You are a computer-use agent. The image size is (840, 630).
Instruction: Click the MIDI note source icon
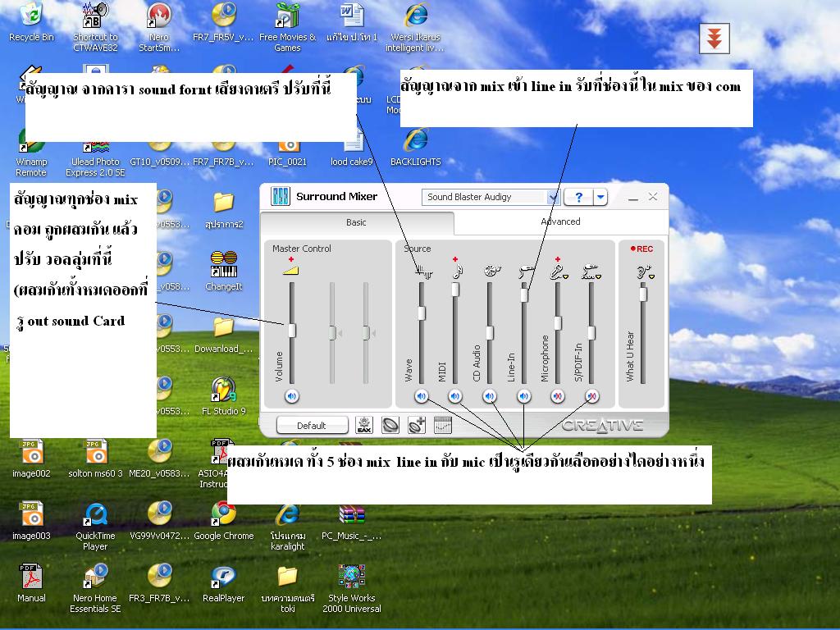coord(457,272)
